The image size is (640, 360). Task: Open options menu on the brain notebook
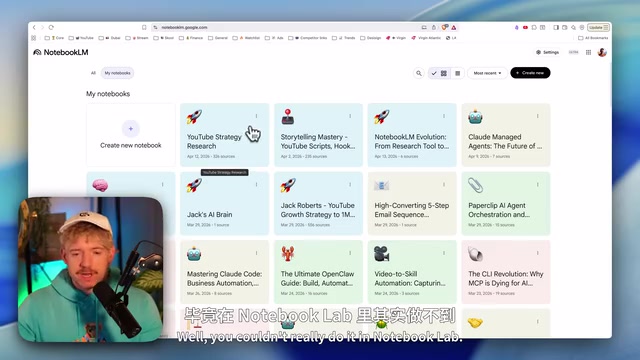point(162,184)
